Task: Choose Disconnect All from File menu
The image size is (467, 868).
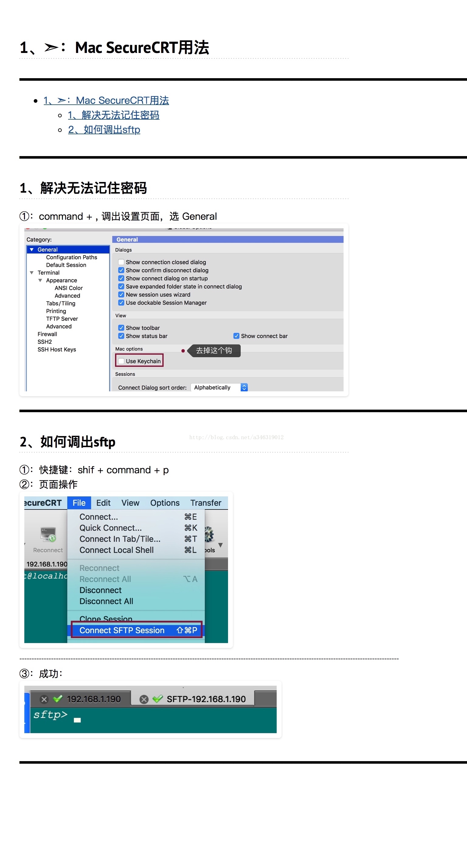Action: tap(136, 601)
